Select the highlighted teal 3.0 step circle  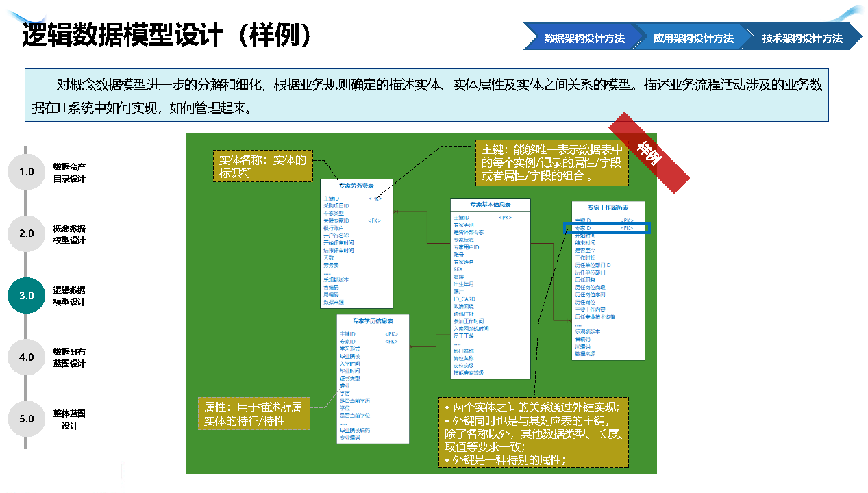click(26, 295)
